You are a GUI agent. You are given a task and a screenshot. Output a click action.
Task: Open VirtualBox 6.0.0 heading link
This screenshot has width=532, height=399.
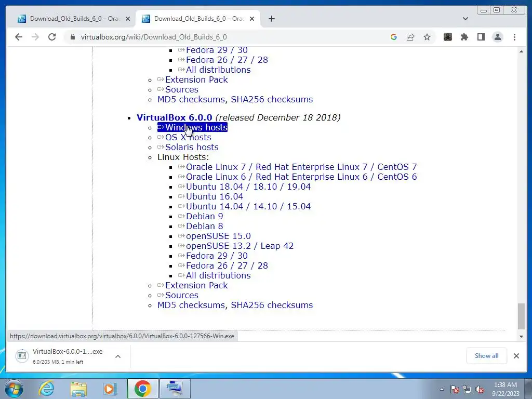point(175,117)
